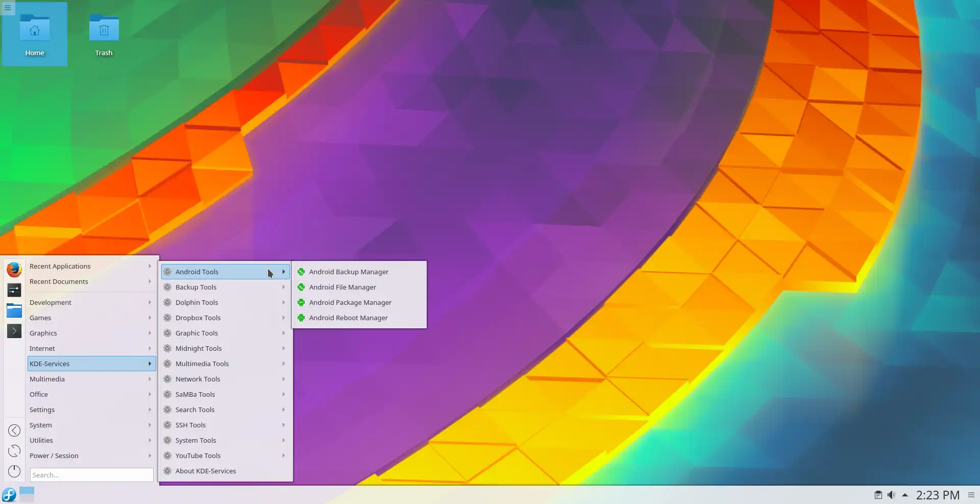Open the Trash desktop icon
Viewport: 980px width, 504px height.
[104, 34]
